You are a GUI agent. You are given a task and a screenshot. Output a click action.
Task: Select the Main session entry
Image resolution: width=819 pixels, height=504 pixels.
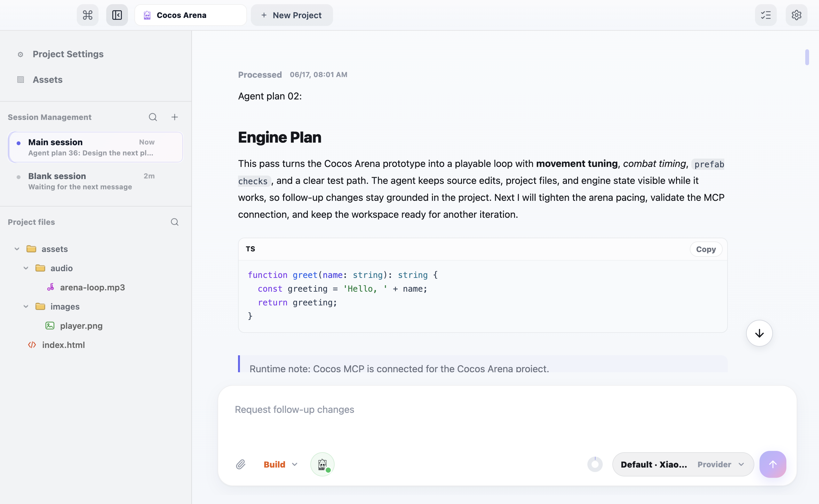[96, 147]
